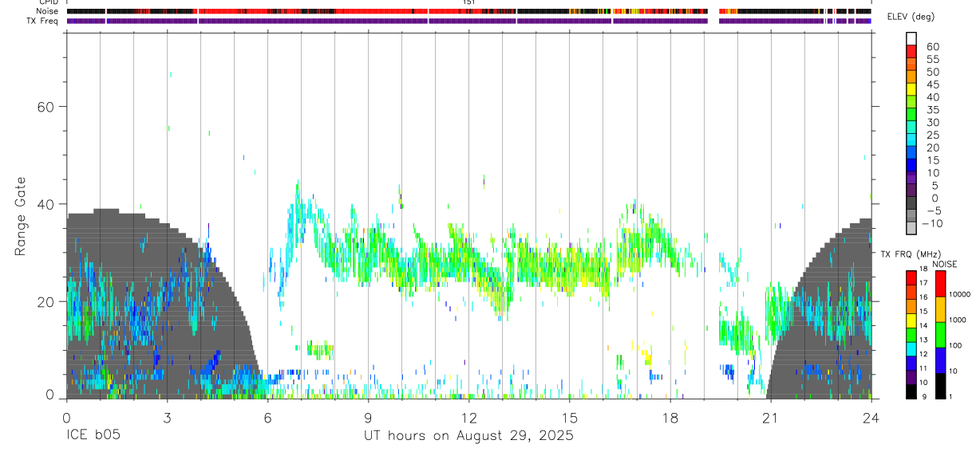Click the y-axis tick label 40
This screenshot has height=452, width=980.
click(45, 204)
